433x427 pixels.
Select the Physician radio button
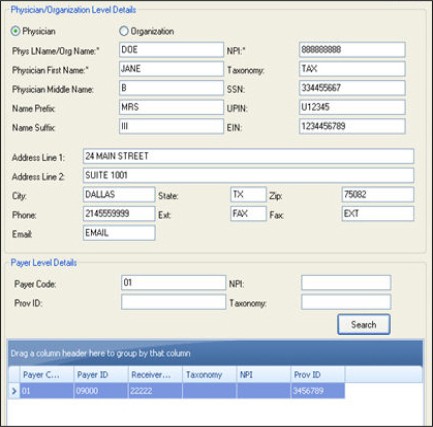pyautogui.click(x=15, y=31)
